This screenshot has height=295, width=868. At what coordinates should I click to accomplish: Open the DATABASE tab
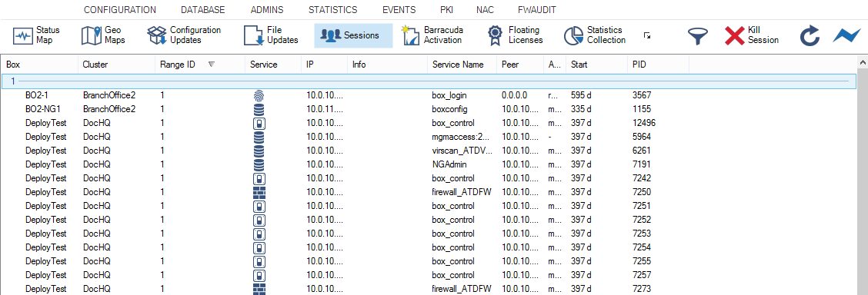click(x=203, y=9)
